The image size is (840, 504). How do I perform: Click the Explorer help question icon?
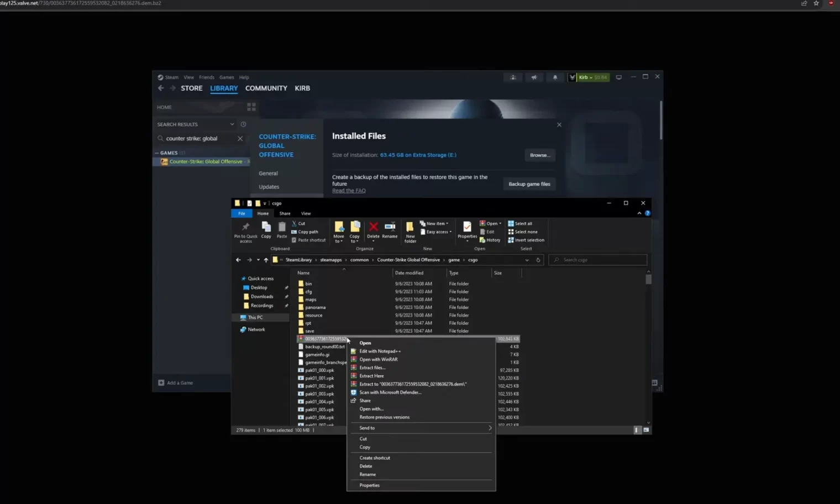648,213
